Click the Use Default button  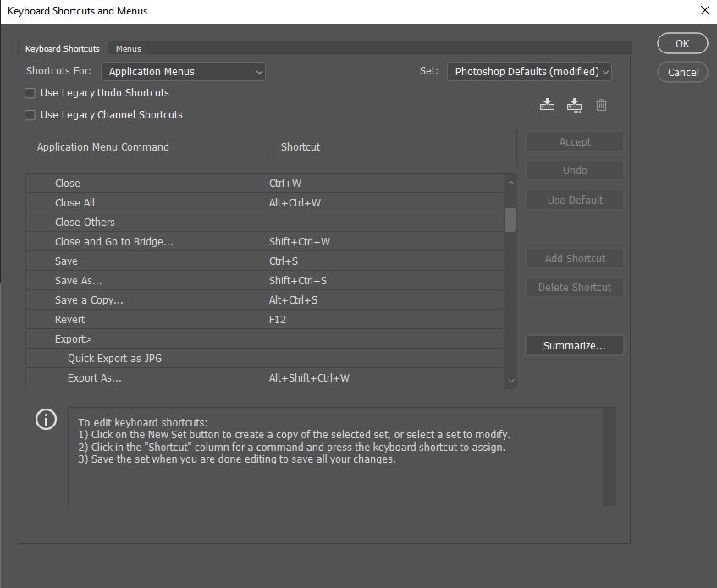tap(574, 201)
